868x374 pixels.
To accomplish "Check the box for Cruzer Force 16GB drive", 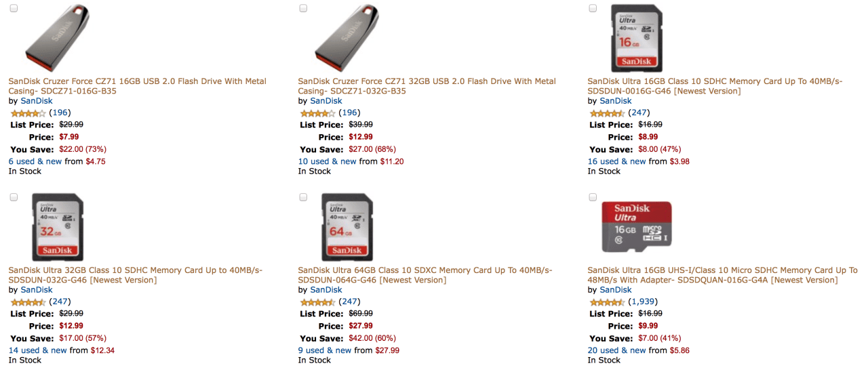I will pyautogui.click(x=14, y=8).
